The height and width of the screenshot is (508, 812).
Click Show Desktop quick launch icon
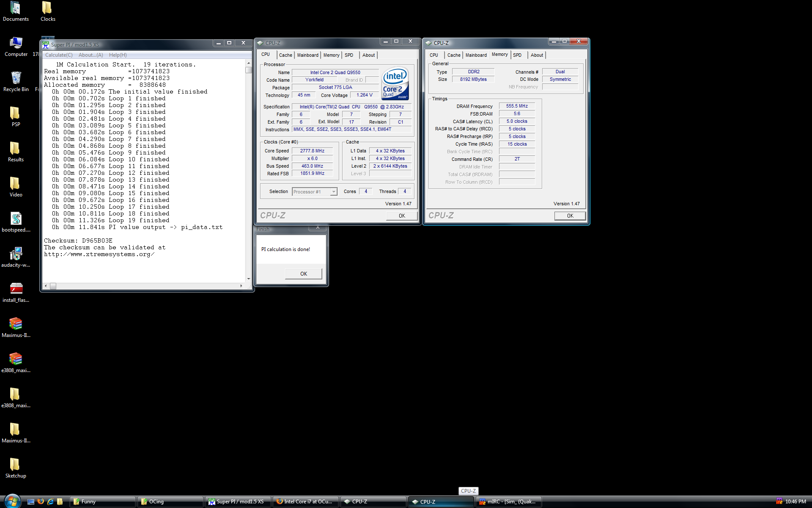pyautogui.click(x=31, y=502)
